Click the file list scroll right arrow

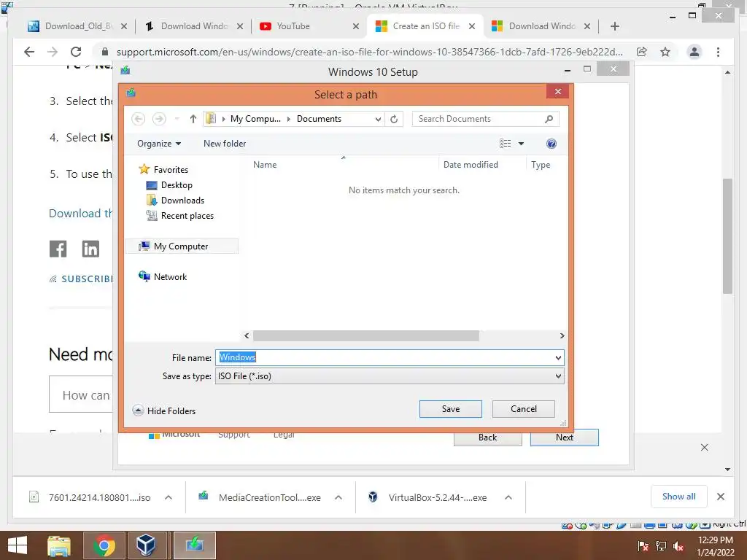coord(562,335)
